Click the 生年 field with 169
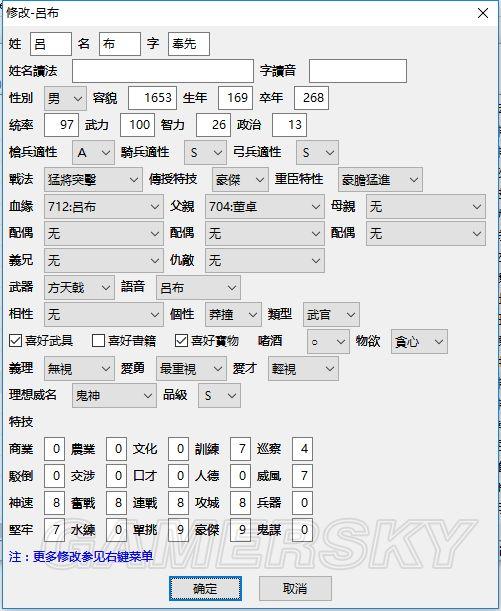501x611 pixels. tap(235, 98)
